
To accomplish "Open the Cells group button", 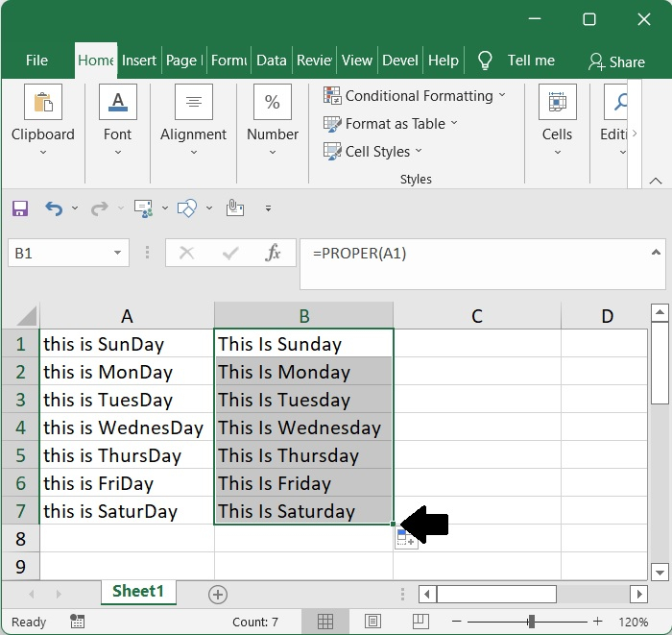I will click(557, 120).
